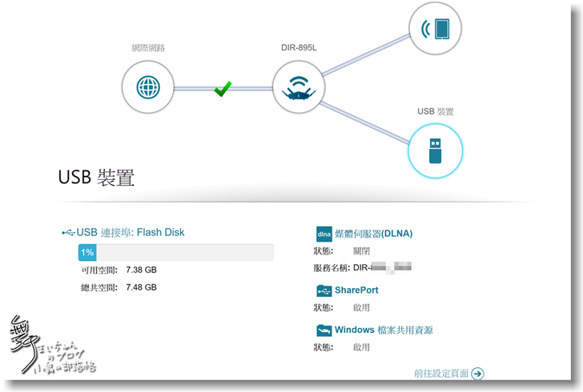Viewport: 583px width, 392px height.
Task: Click the Internet globe icon
Action: point(148,88)
